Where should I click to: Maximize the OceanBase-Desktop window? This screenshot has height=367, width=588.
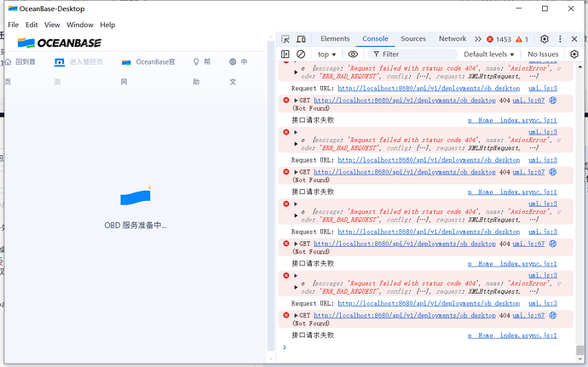tap(545, 9)
